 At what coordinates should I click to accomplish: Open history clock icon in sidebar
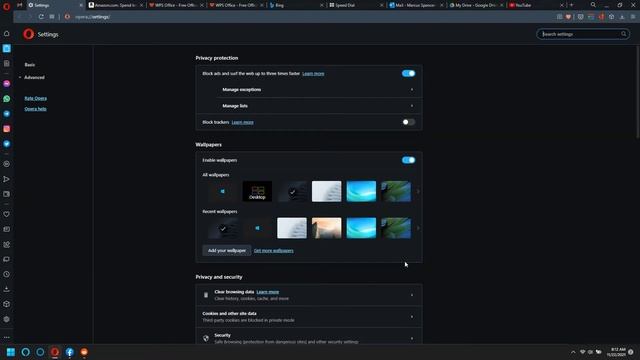tap(7, 274)
